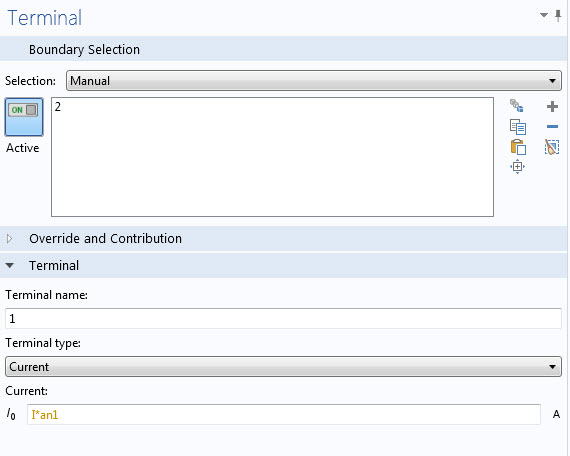Click the Copy Selection icon
Screen dimensions: 570x456
coord(518,127)
